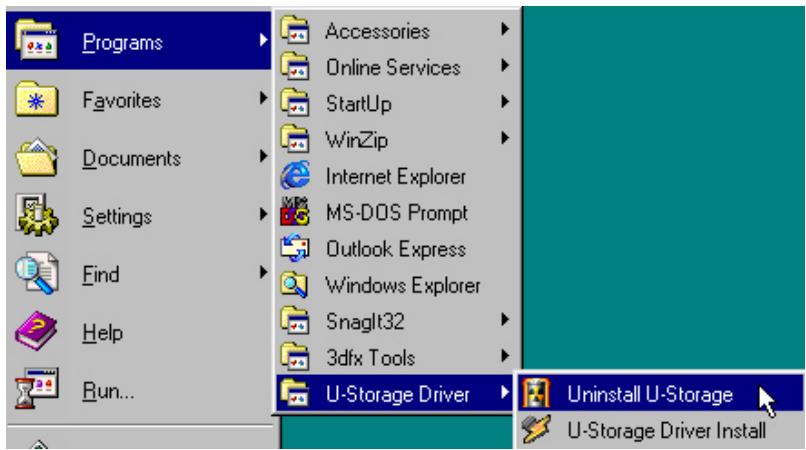Expand the SnagIt32 submenu arrow
The width and height of the screenshot is (806, 450).
(505, 320)
